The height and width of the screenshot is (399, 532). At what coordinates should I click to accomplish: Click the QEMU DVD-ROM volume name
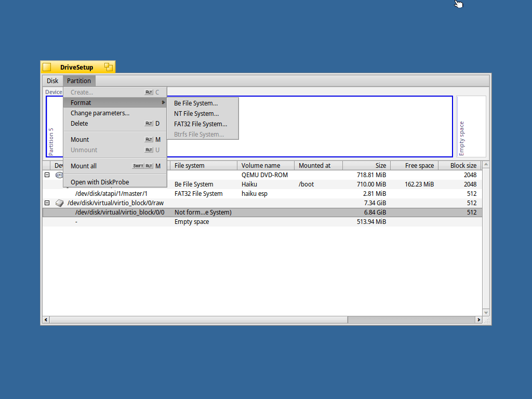tap(264, 175)
